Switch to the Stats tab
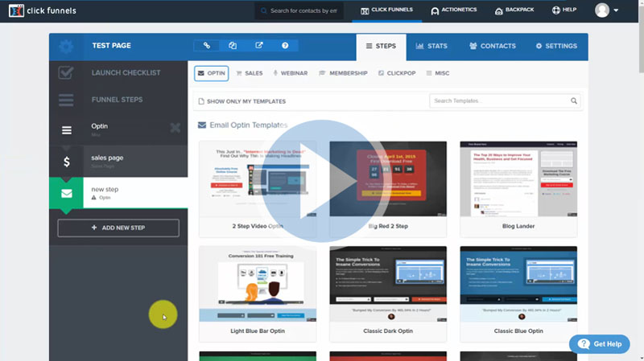Image resolution: width=644 pixels, height=361 pixels. click(431, 46)
